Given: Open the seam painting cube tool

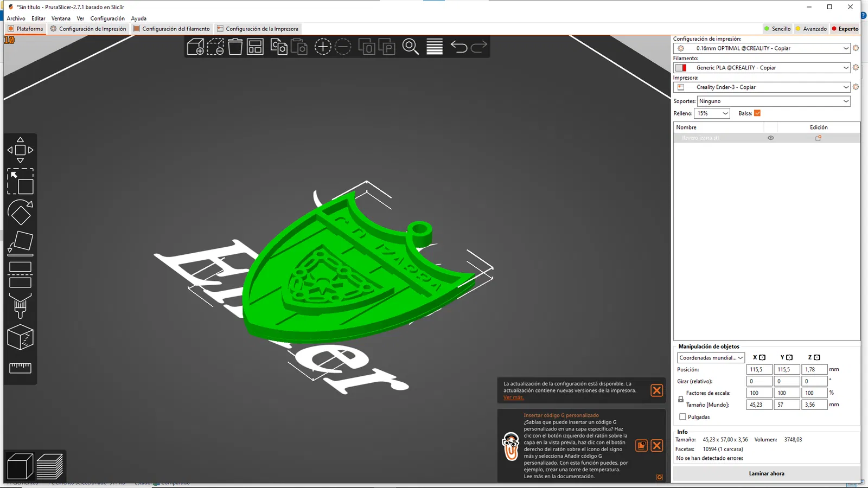Looking at the screenshot, I should tap(20, 337).
